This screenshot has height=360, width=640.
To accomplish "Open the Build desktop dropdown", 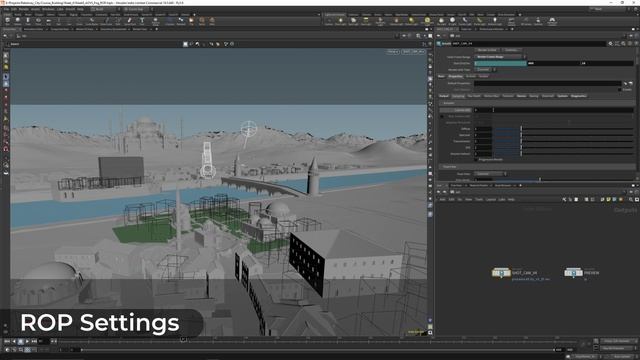I will click(105, 9).
